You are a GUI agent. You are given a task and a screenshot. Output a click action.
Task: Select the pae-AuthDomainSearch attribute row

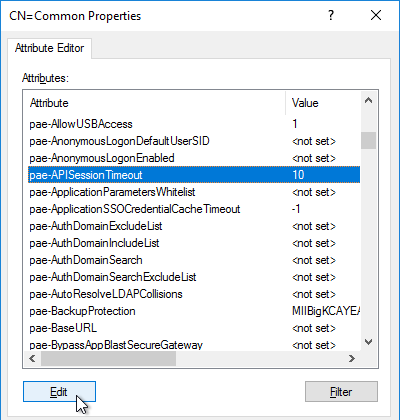tap(194, 260)
